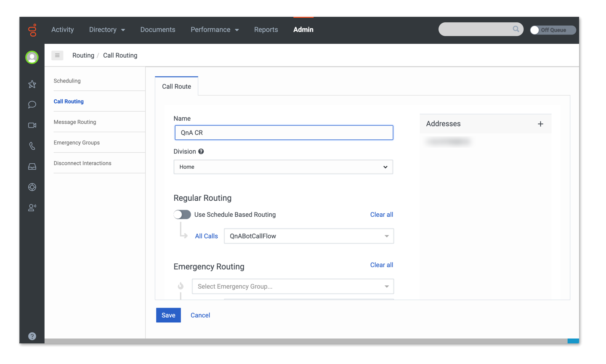Click the blurred address entry
This screenshot has height=364, width=606.
[x=448, y=142]
